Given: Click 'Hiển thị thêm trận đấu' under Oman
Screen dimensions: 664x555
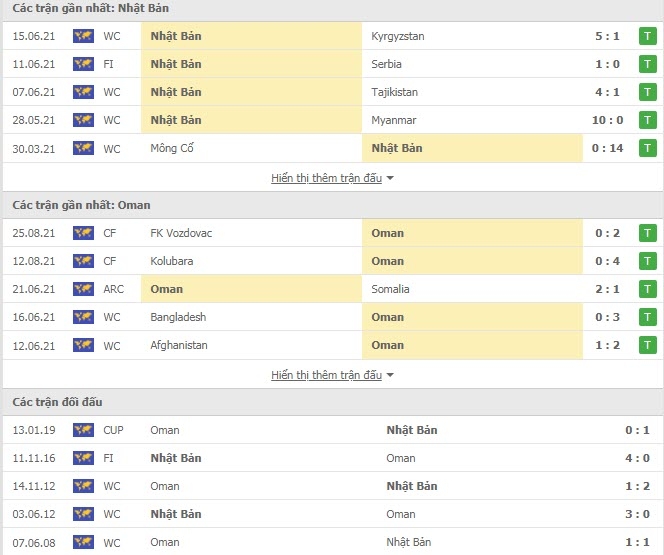Looking at the screenshot, I should [326, 375].
